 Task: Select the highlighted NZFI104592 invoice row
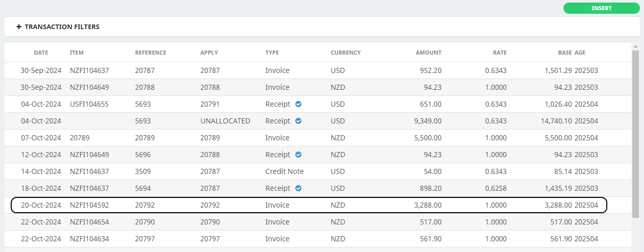coord(309,205)
